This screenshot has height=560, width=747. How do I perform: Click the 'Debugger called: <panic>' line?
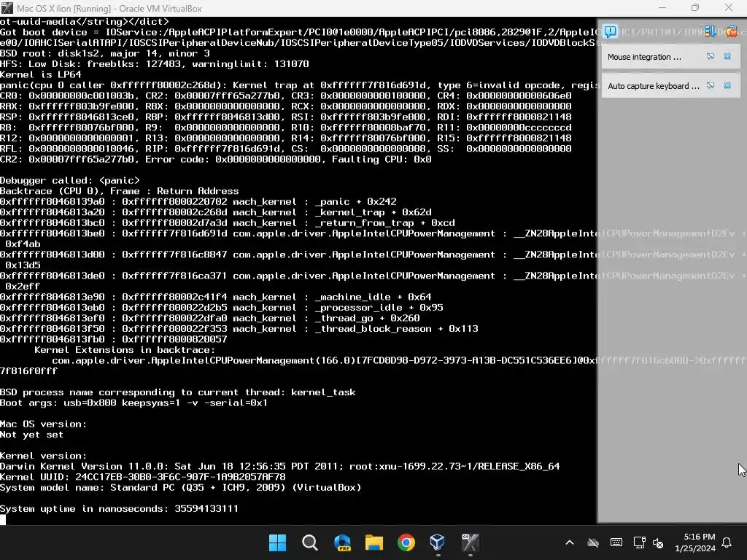tap(70, 181)
